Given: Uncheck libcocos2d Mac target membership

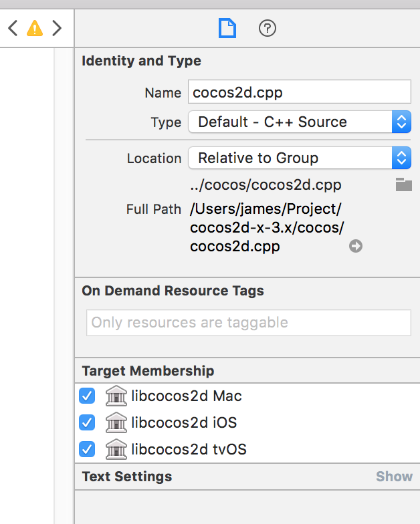Looking at the screenshot, I should [x=87, y=396].
